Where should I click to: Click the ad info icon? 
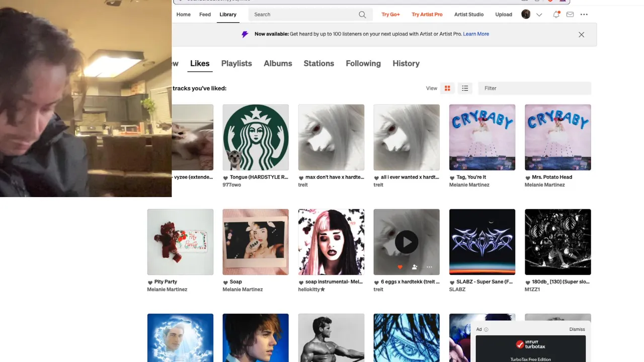pyautogui.click(x=486, y=330)
